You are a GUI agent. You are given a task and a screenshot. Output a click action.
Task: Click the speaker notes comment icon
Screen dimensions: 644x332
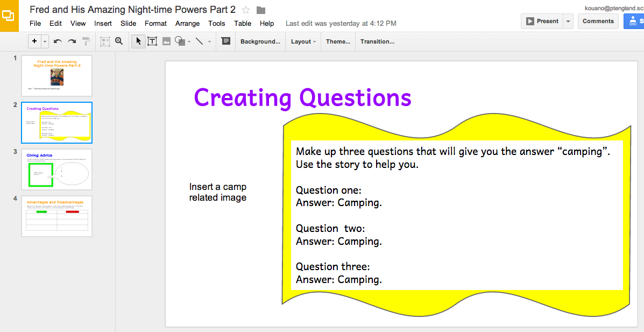(225, 41)
